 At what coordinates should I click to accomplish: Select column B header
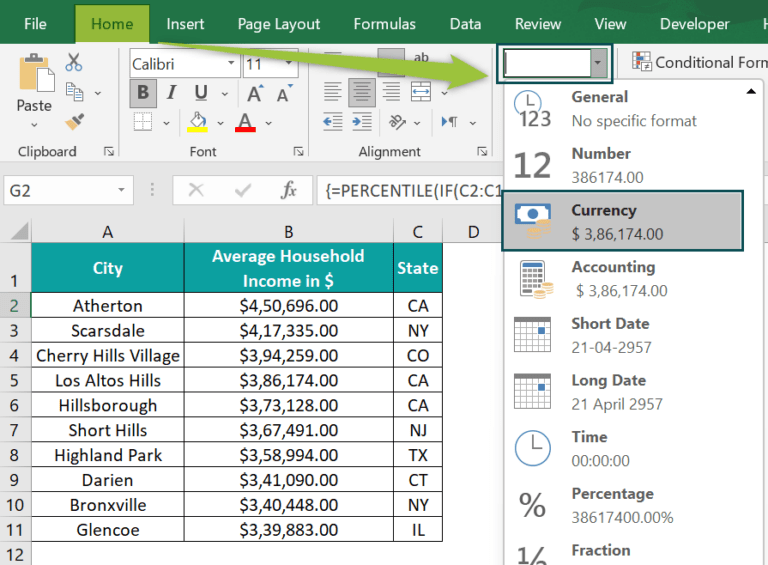tap(288, 232)
